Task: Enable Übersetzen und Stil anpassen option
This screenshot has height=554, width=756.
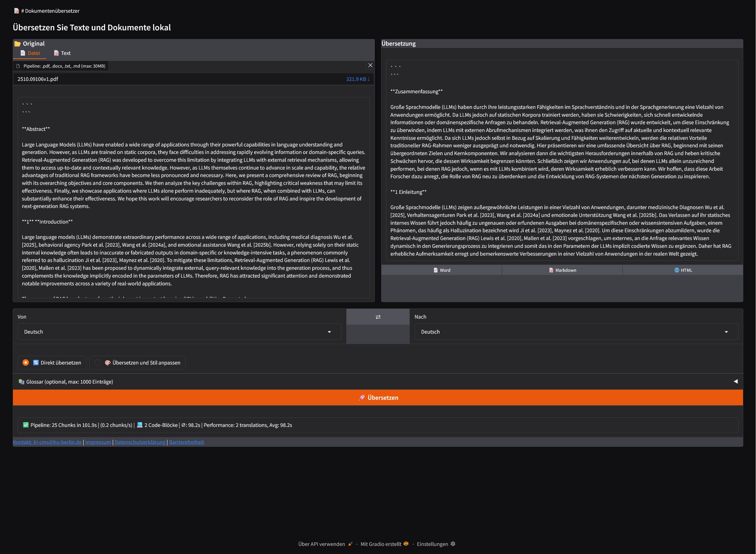Action: (98, 362)
